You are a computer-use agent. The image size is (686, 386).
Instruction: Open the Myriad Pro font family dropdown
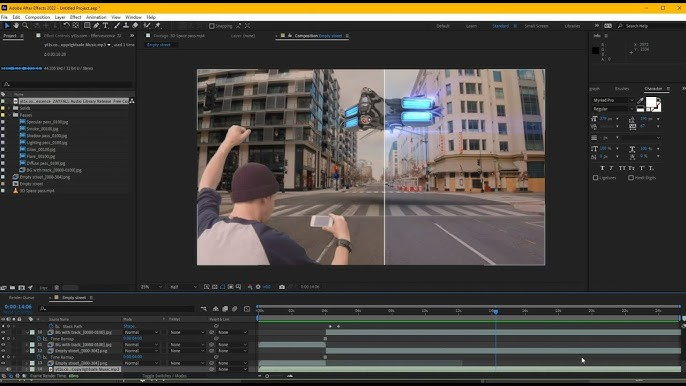612,100
